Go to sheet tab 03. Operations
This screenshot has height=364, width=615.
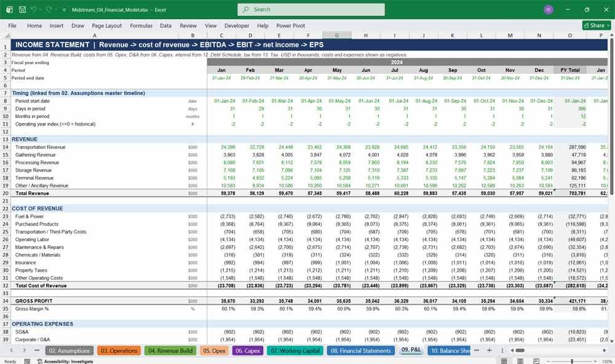click(119, 350)
